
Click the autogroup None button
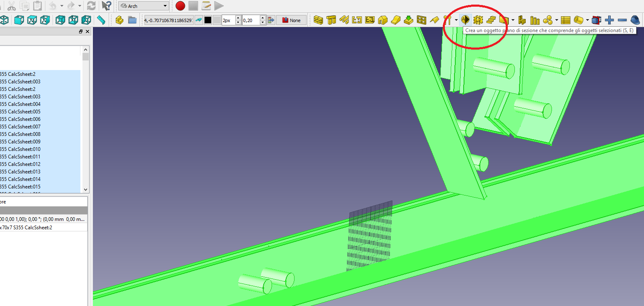(292, 20)
